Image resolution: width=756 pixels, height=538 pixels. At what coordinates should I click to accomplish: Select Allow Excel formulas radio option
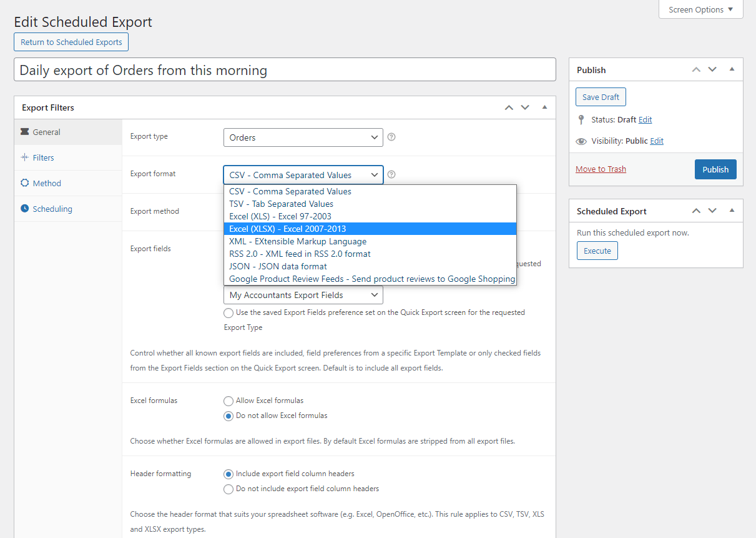pos(228,401)
